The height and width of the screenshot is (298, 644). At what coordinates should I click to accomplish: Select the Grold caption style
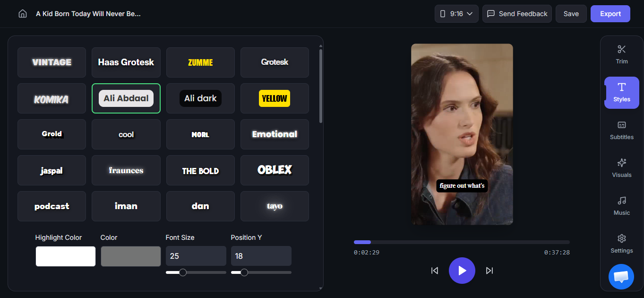tap(52, 134)
